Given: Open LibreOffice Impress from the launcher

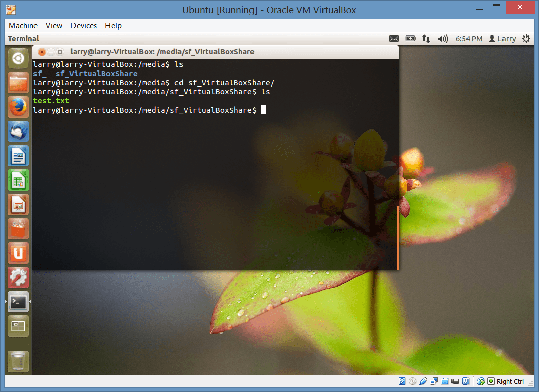Looking at the screenshot, I should (x=18, y=204).
